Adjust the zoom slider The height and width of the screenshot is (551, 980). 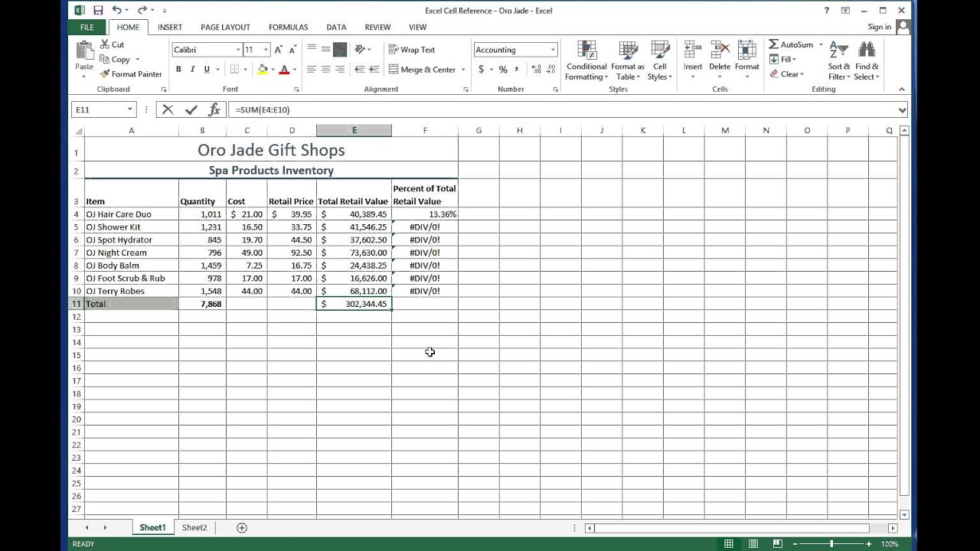831,544
